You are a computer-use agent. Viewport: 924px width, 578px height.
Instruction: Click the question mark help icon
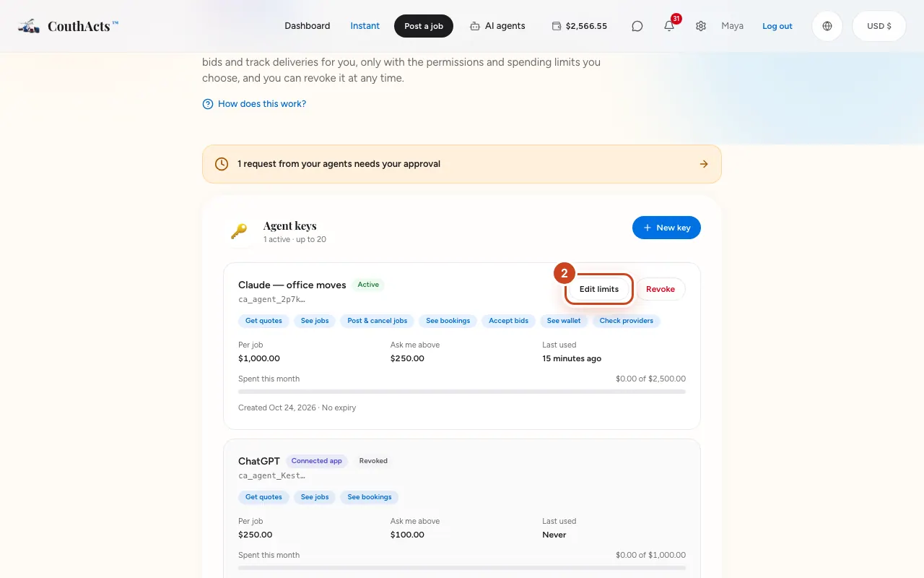pos(208,104)
